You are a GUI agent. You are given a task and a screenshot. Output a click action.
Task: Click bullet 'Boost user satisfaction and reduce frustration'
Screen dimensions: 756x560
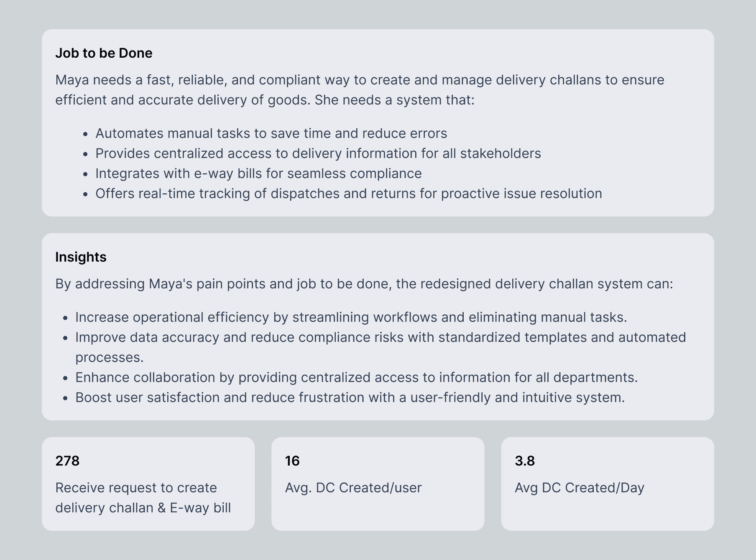pyautogui.click(x=350, y=397)
